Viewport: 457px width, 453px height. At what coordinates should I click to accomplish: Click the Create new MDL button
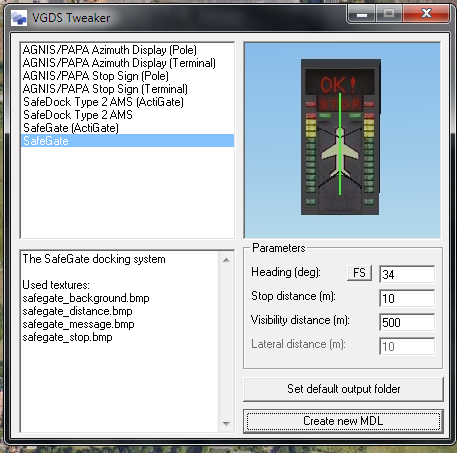click(x=343, y=421)
